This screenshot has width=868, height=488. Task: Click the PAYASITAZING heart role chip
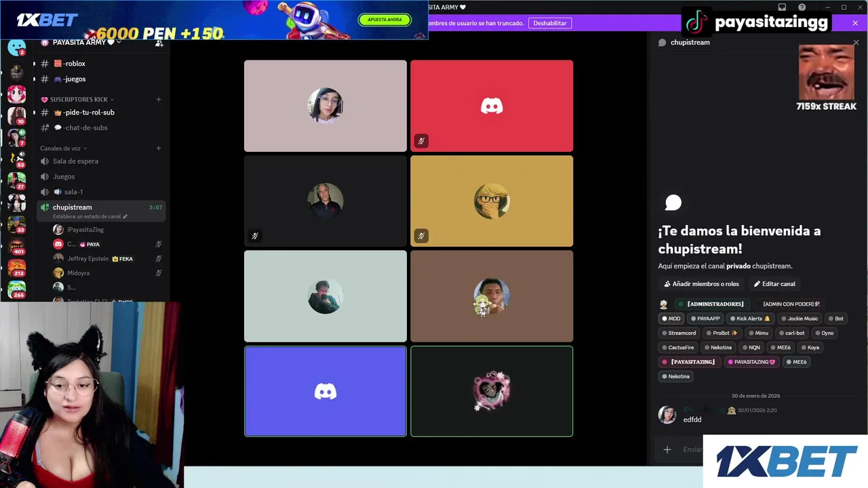click(751, 362)
